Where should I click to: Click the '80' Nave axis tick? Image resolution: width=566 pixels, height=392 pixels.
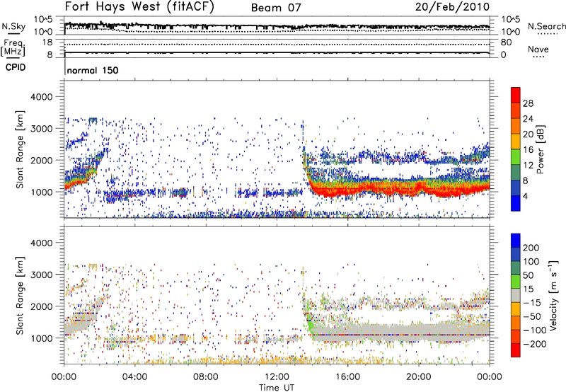(506, 42)
